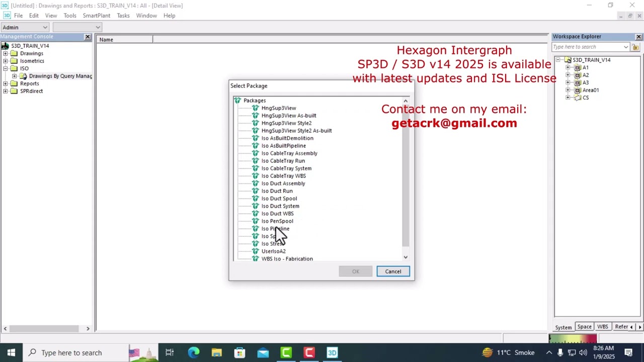Open the notification center icon
This screenshot has height=362, width=644.
(x=628, y=352)
